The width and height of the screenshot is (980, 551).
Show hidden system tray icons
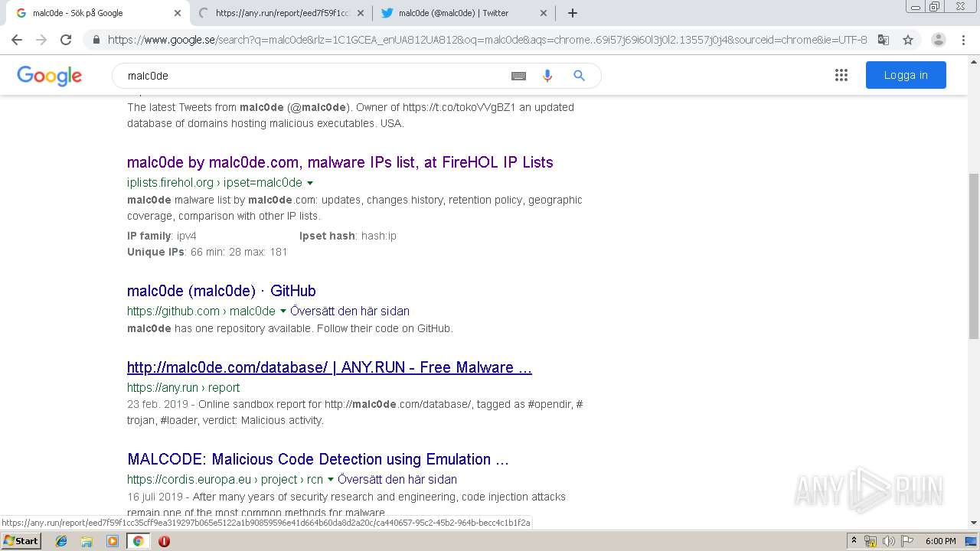(x=854, y=541)
